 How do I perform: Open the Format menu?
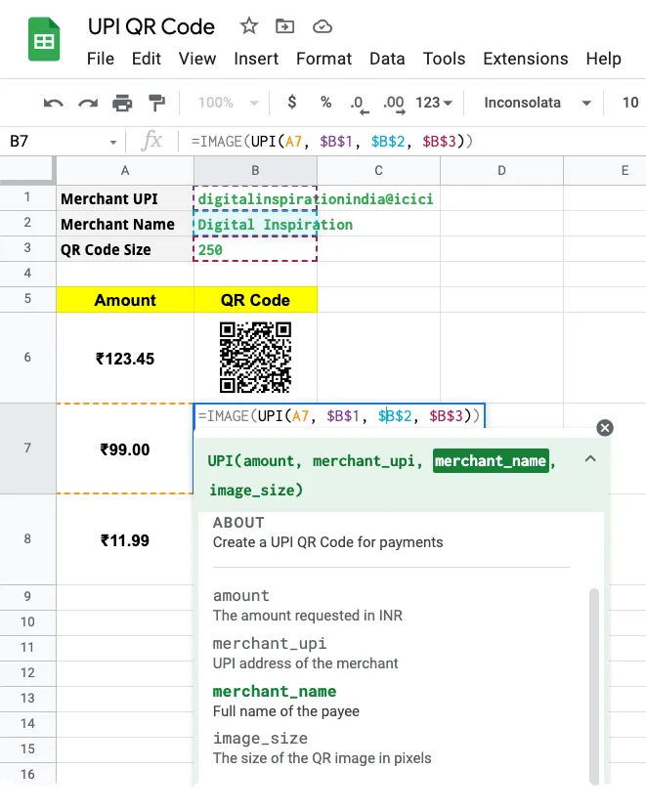[323, 59]
